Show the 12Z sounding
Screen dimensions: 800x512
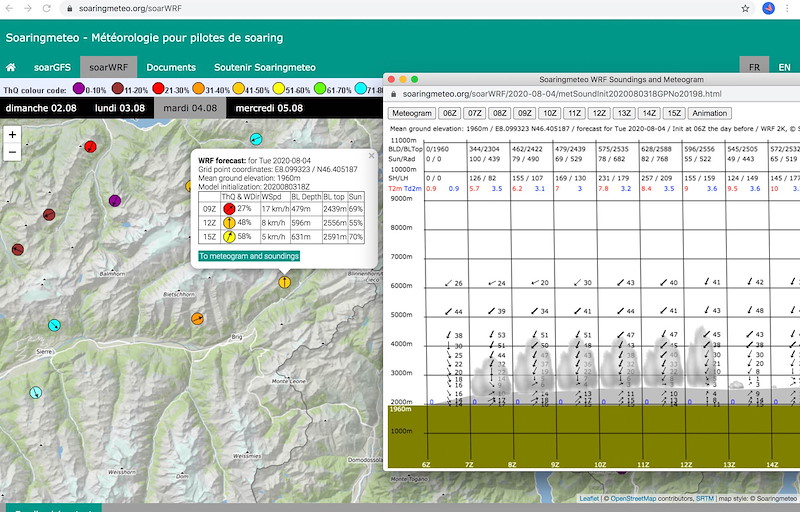click(599, 113)
